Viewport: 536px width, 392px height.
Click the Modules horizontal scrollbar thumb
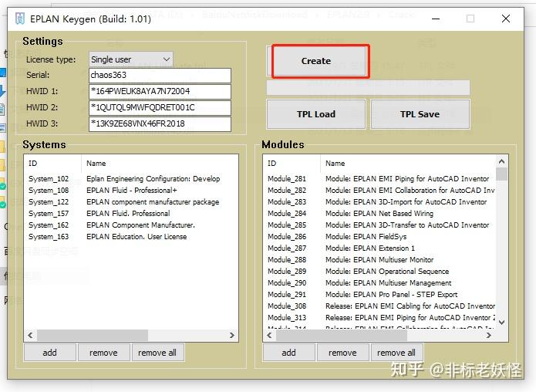(342, 335)
